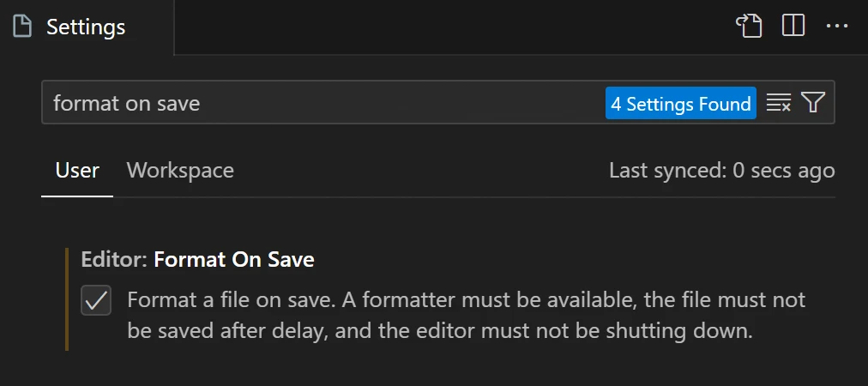Click the "Editor:" category label
This screenshot has width=868, height=386.
[115, 259]
